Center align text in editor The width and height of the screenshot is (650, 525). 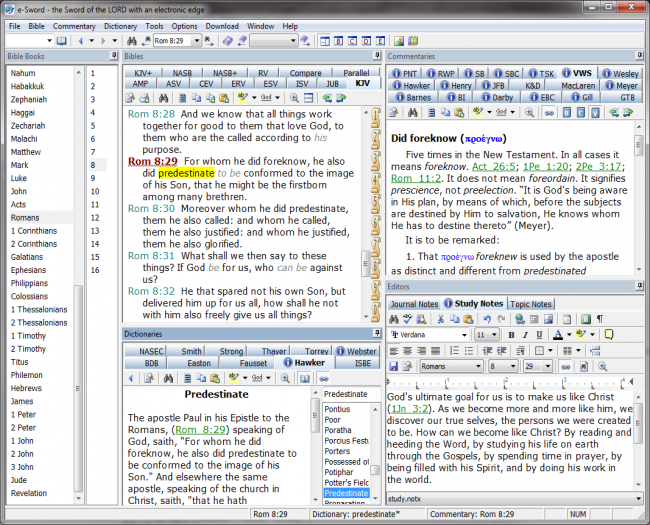407,351
